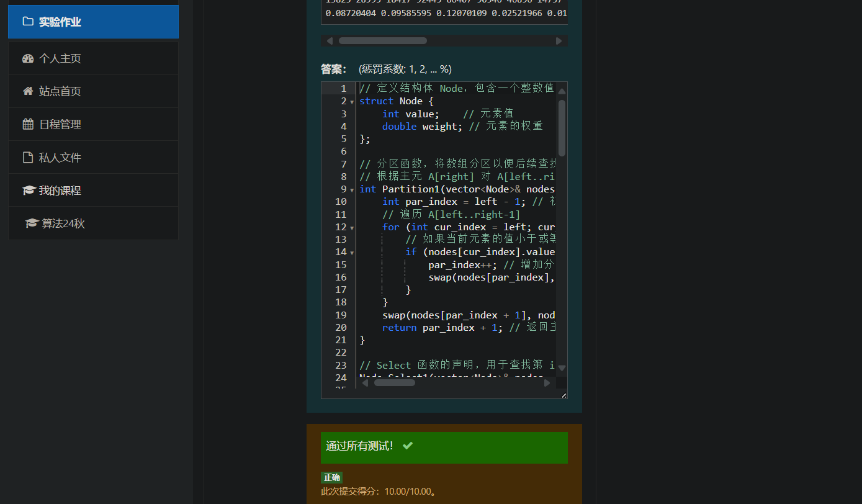
Task: Open 我的课程 in the sidebar
Action: coord(93,191)
